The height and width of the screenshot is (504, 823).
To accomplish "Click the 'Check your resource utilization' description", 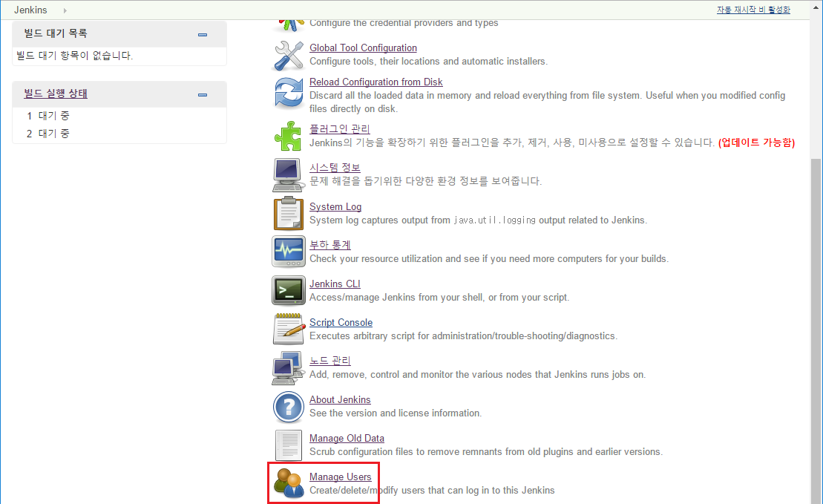I will point(489,259).
